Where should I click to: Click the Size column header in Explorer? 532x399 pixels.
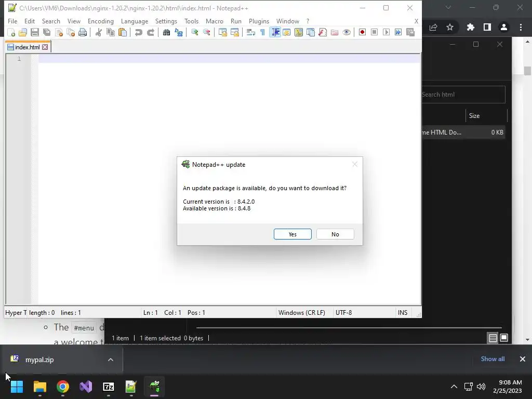point(486,116)
